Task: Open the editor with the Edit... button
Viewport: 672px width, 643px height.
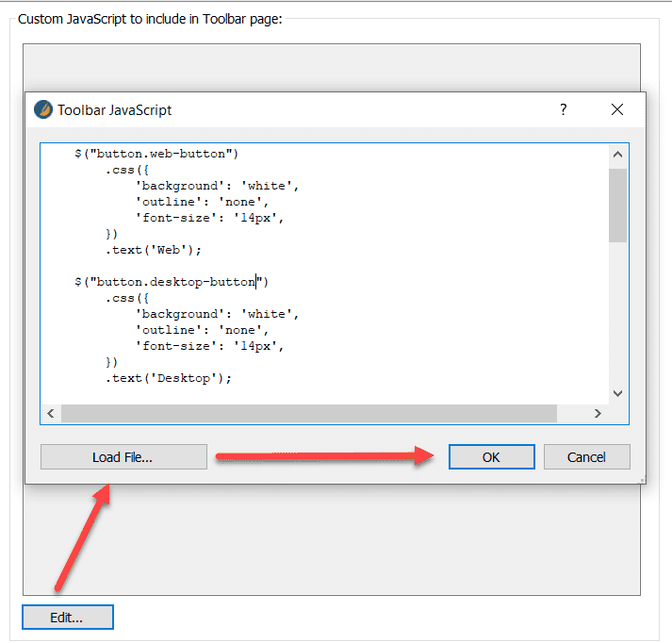Action: 68,618
